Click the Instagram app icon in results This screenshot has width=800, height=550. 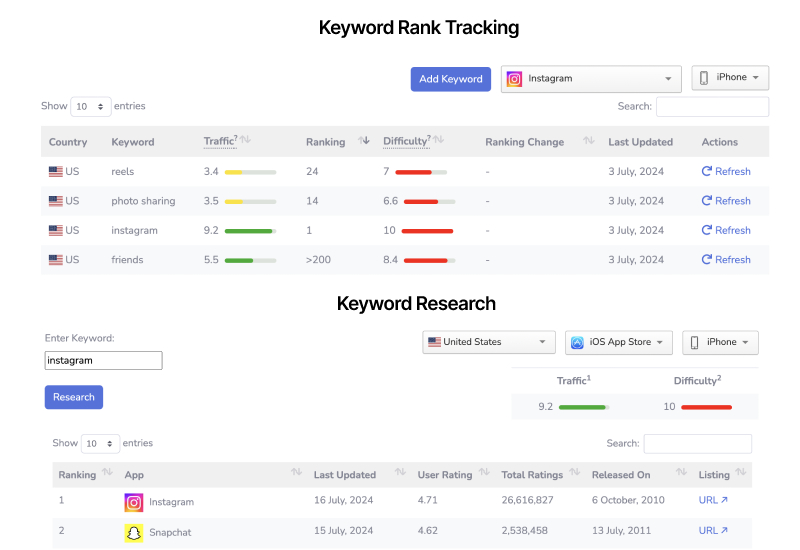(x=134, y=503)
